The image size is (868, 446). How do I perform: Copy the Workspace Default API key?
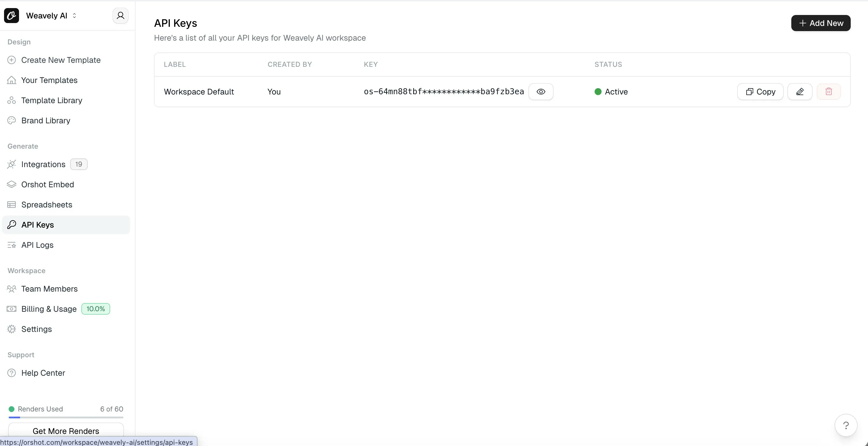point(760,91)
